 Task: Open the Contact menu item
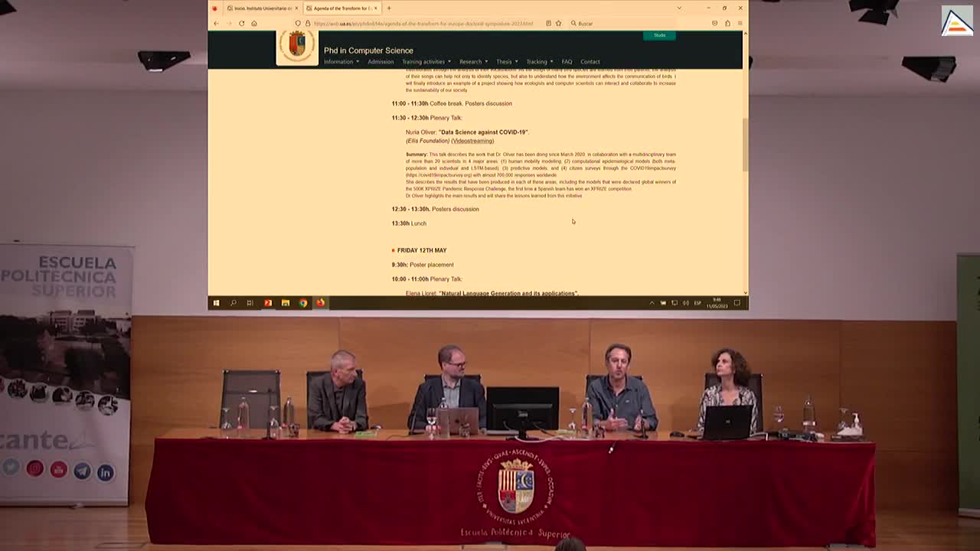(590, 62)
